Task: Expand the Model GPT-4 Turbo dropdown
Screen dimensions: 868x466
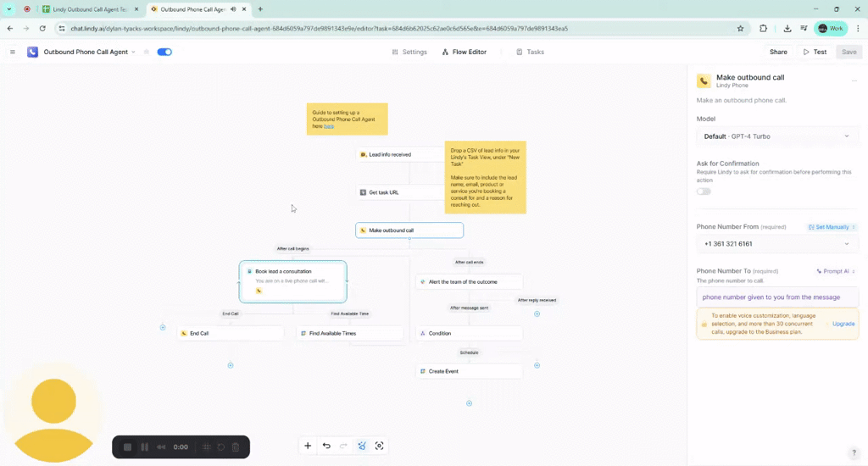Action: pyautogui.click(x=776, y=136)
